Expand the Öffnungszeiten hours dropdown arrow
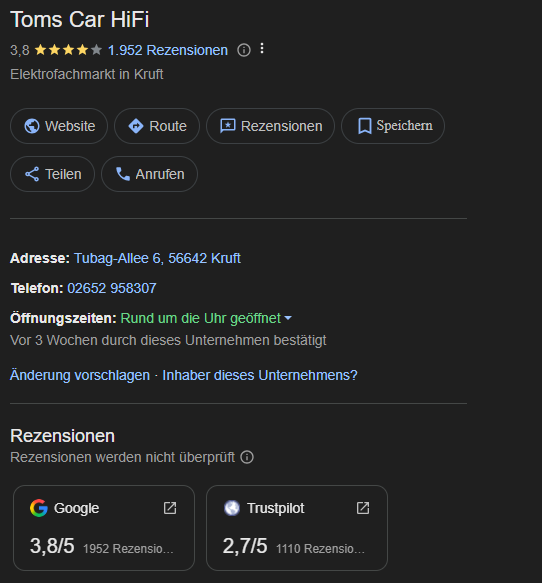The width and height of the screenshot is (542, 583). 288,318
